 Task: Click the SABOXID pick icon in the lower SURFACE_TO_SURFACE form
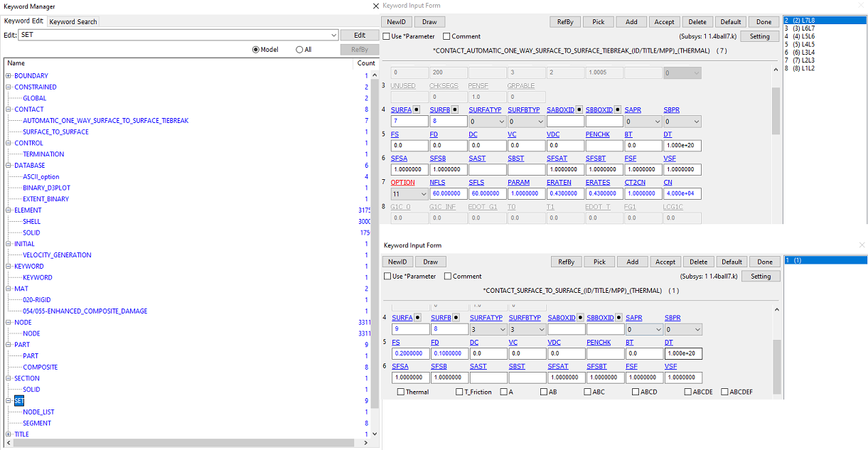(x=580, y=318)
